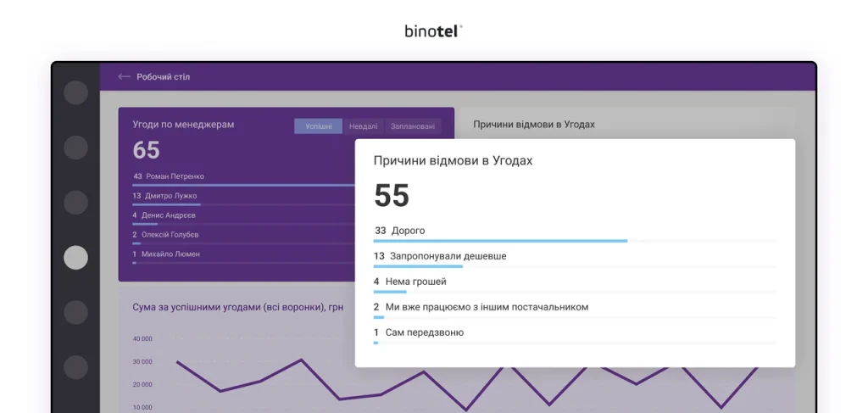This screenshot has width=868, height=413.
Task: Click the 30 000 axis label
Action: [142, 361]
